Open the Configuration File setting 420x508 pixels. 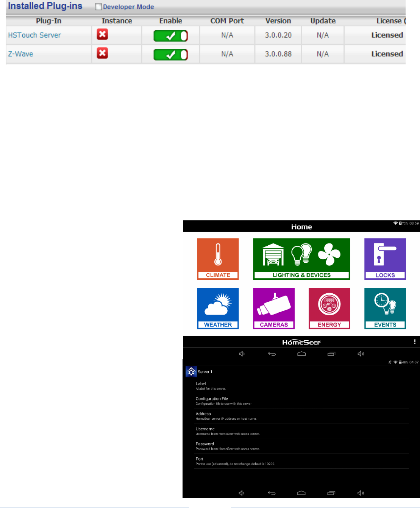[301, 401]
